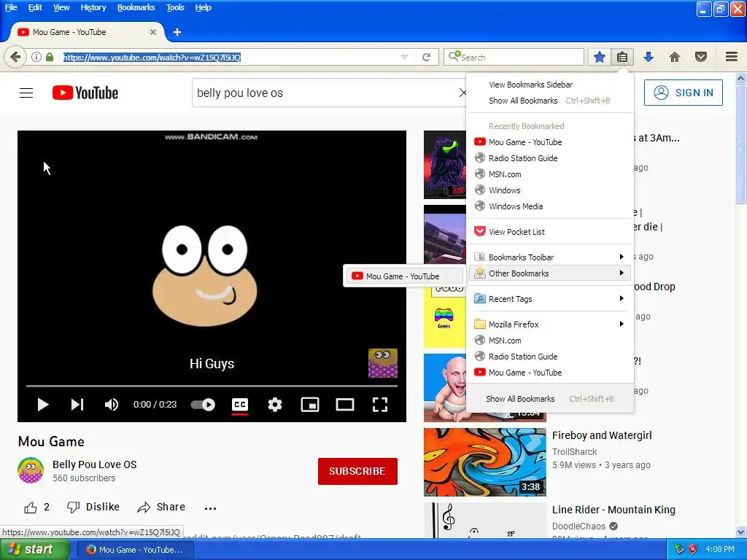Click the Dislike button
Viewport: 747px width, 560px height.
(93, 507)
